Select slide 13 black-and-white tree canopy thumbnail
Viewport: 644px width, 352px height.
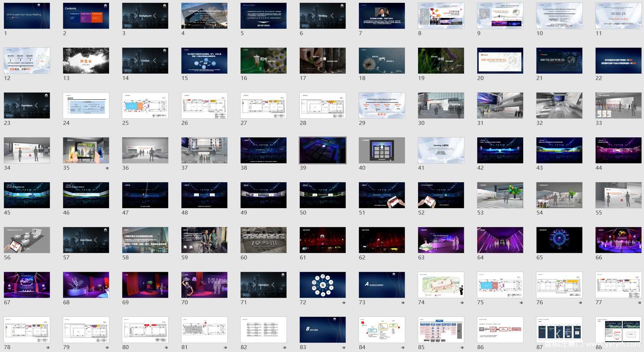click(86, 61)
